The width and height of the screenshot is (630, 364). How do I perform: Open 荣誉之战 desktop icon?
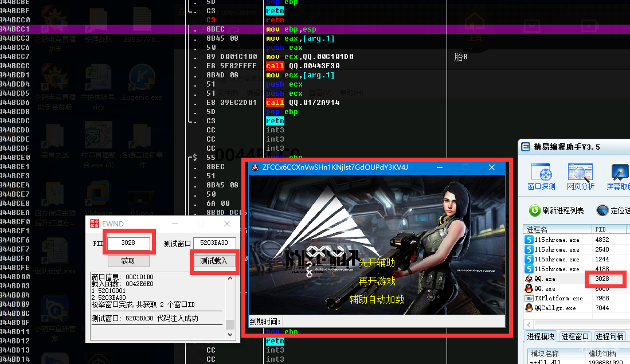[55, 140]
